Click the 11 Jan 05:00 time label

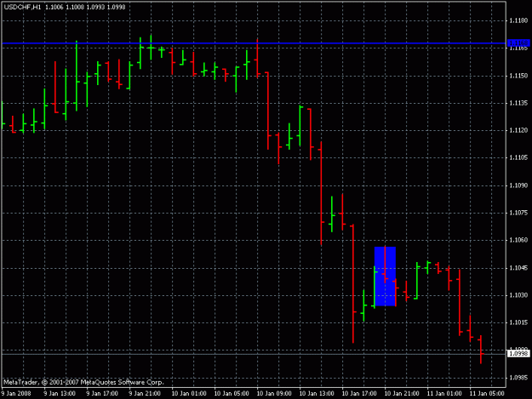pyautogui.click(x=487, y=394)
